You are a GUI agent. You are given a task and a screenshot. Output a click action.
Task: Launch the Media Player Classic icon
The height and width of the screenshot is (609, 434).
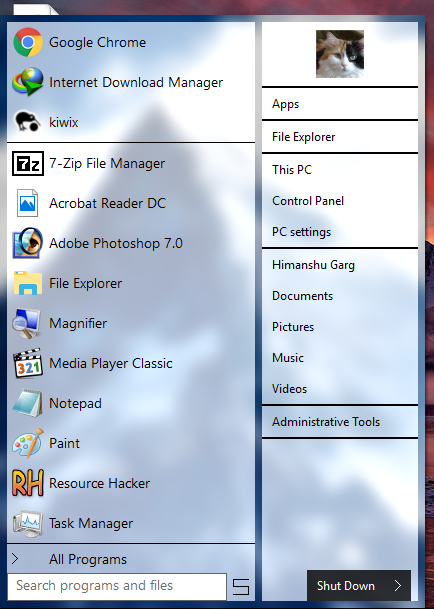(28, 363)
